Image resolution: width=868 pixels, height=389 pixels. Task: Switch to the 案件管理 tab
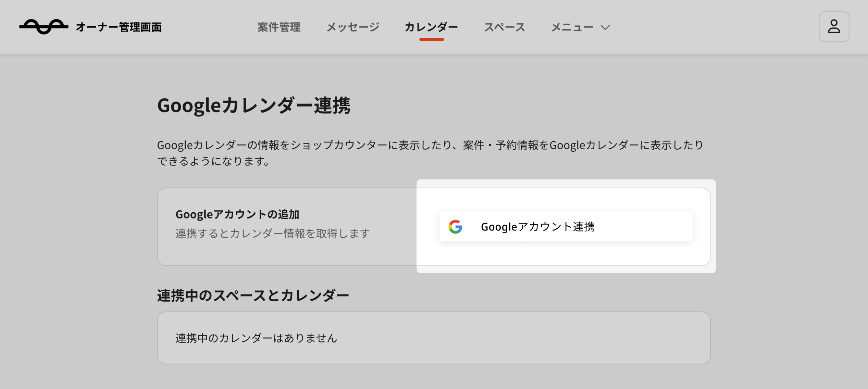click(x=279, y=27)
